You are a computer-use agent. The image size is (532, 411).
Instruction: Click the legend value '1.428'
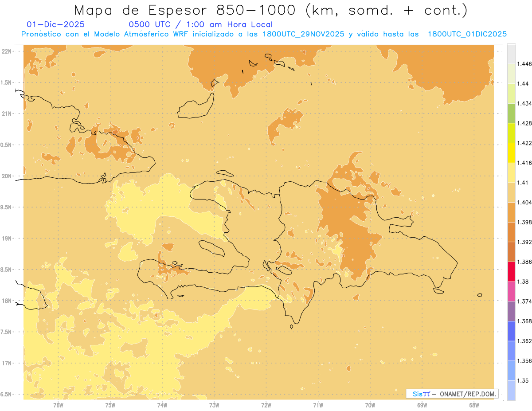[x=524, y=123]
